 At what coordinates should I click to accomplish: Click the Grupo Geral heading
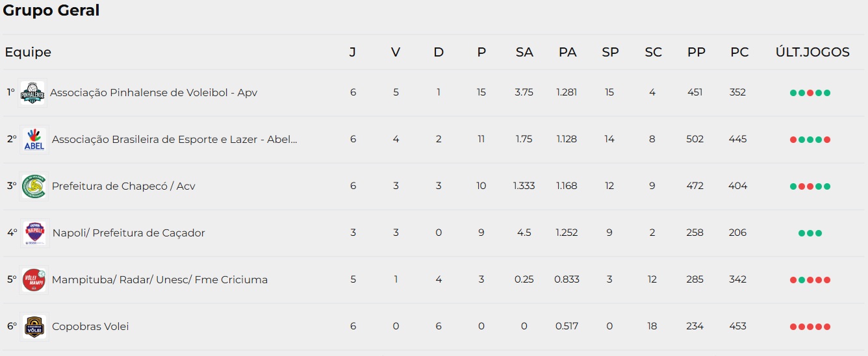click(x=51, y=10)
